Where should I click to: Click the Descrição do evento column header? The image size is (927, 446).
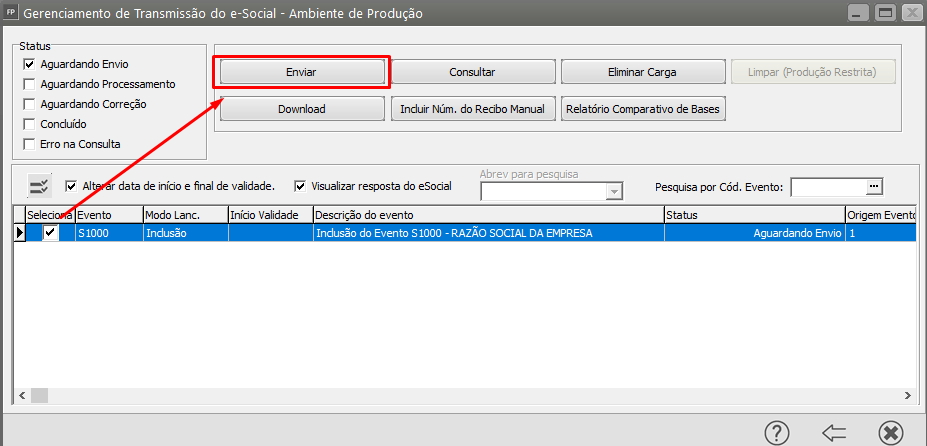(488, 215)
